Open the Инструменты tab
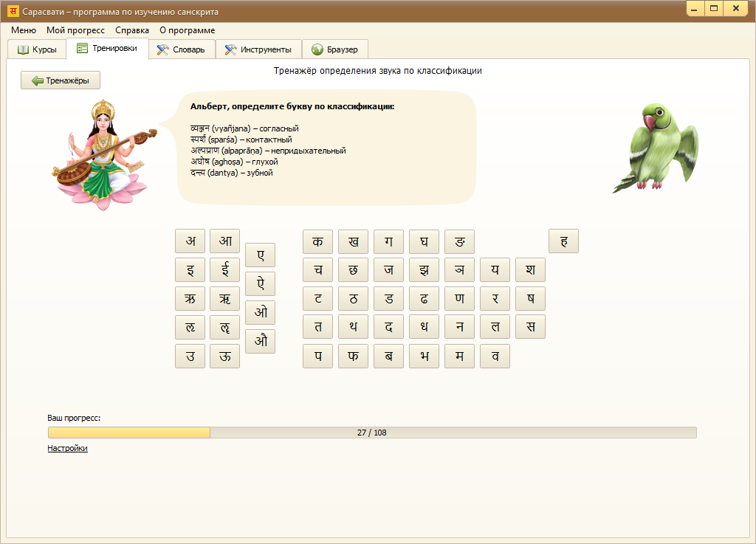 coord(258,49)
